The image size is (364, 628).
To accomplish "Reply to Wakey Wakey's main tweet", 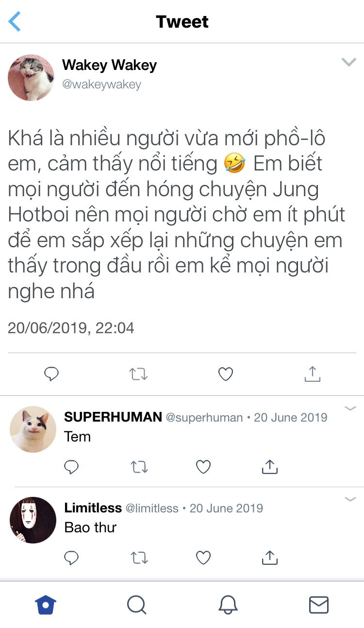I will click(x=51, y=373).
